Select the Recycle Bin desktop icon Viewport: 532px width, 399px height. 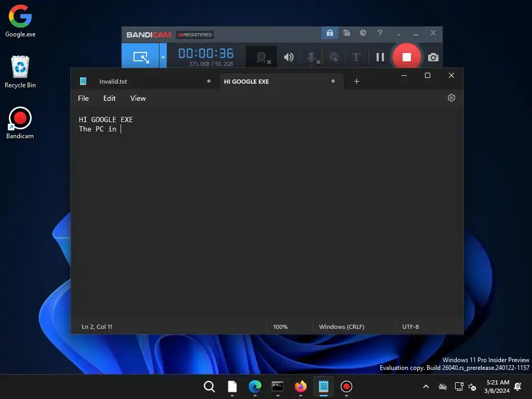click(x=20, y=72)
